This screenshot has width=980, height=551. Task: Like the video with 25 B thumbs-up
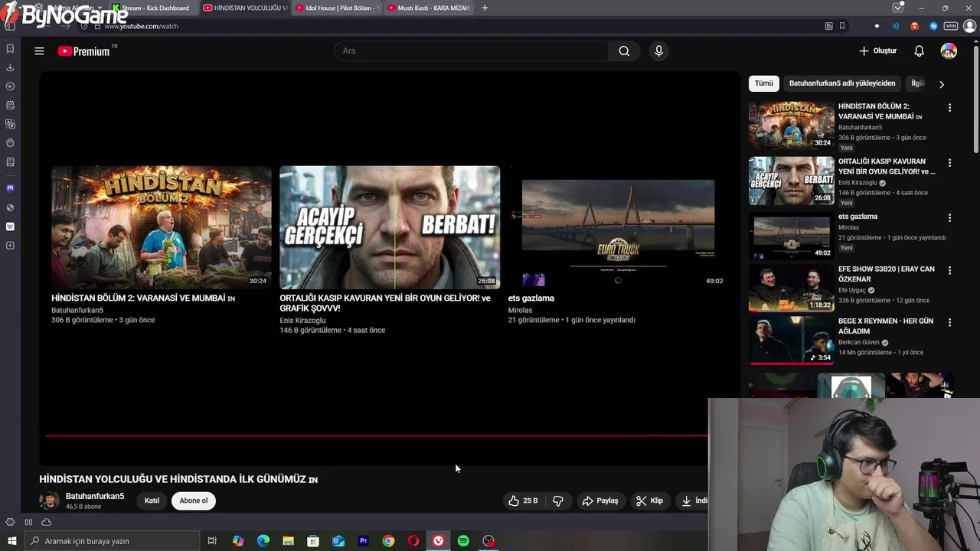(523, 500)
